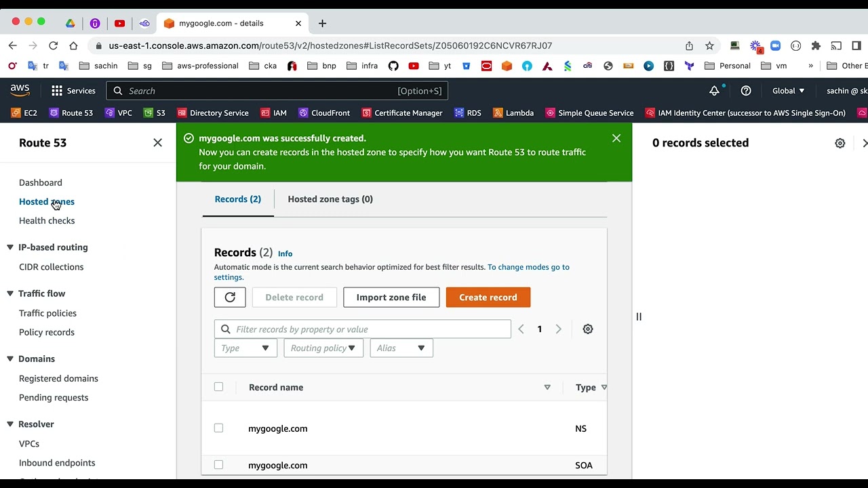Open the Info link beside Records
868x488 pixels.
(285, 253)
